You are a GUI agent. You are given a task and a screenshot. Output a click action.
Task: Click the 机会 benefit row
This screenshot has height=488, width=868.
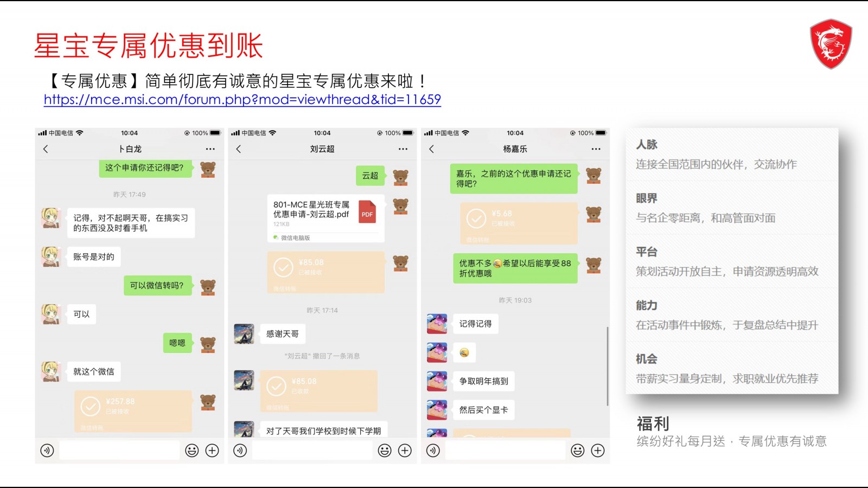coord(732,369)
